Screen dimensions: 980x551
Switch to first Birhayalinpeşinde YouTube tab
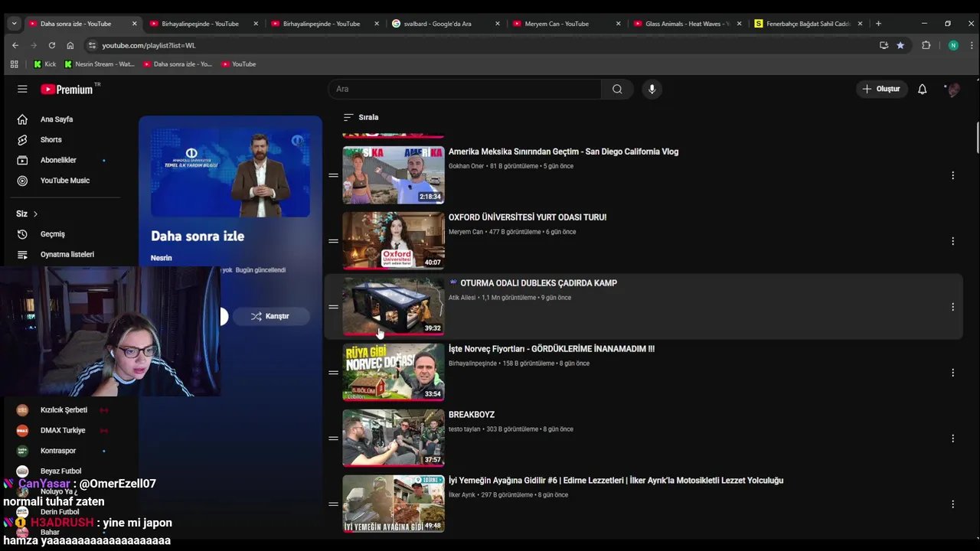click(x=201, y=24)
